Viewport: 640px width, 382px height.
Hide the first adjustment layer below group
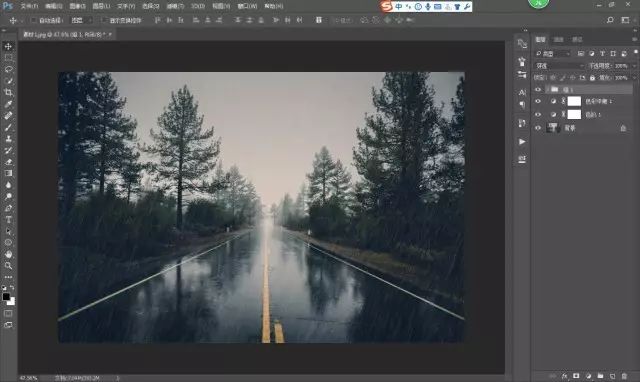click(x=538, y=101)
